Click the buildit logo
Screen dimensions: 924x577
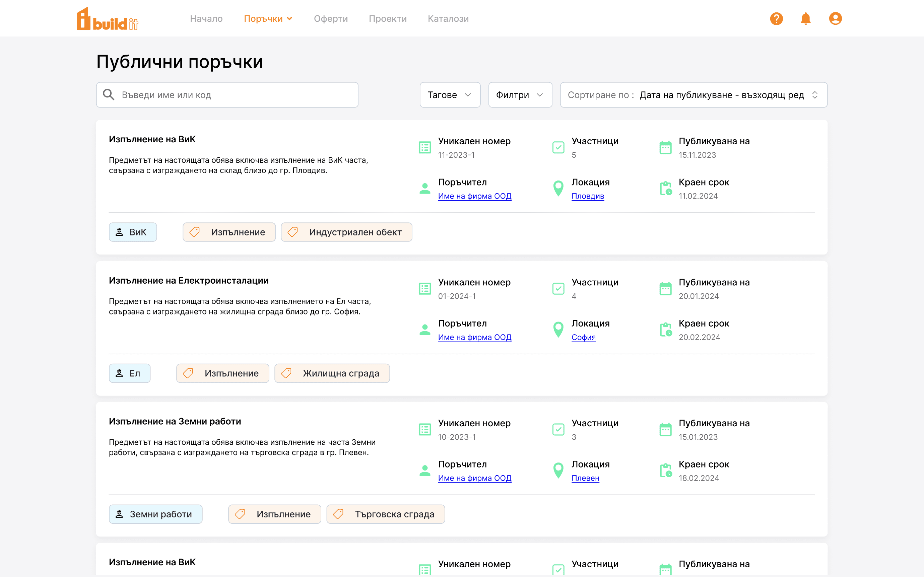(x=107, y=18)
